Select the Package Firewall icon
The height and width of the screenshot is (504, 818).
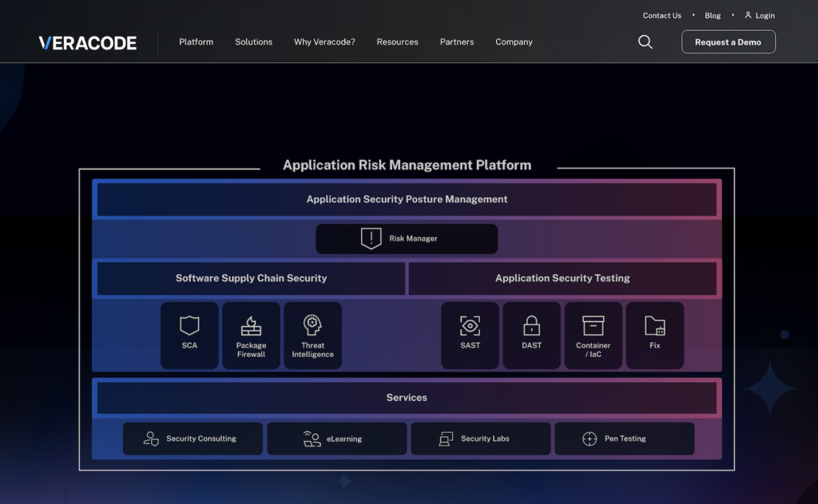coord(251,326)
